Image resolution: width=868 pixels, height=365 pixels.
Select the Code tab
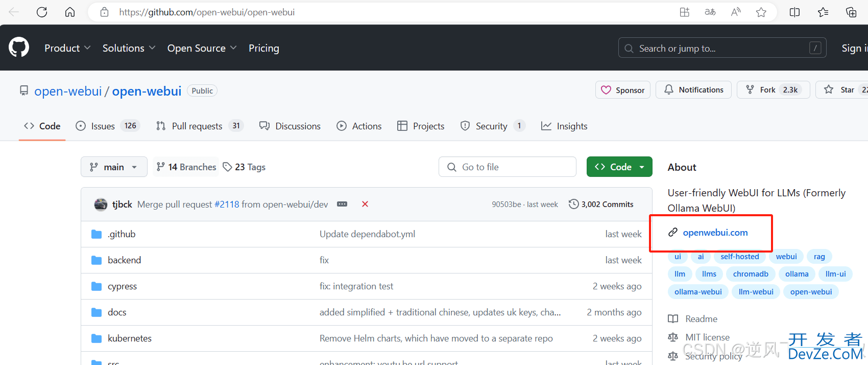point(42,126)
